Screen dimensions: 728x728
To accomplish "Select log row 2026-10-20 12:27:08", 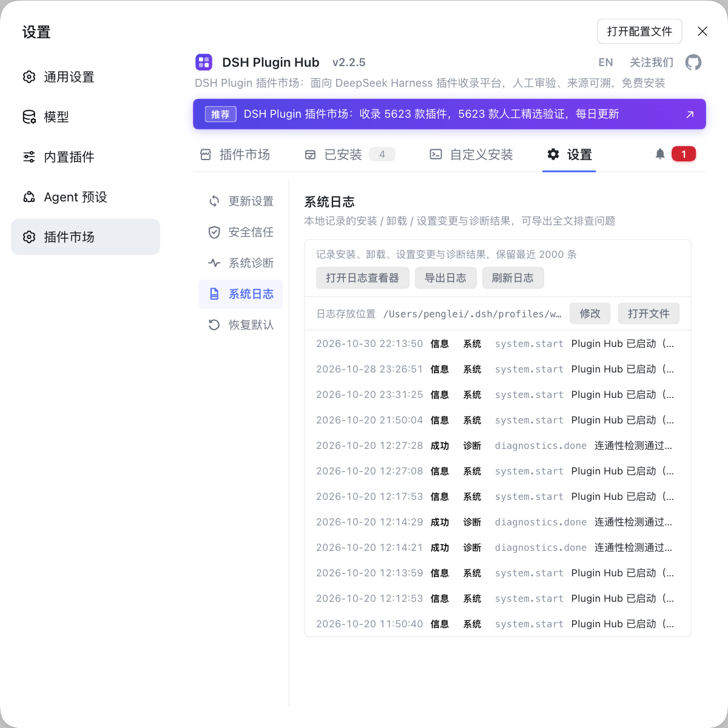I will tap(497, 471).
